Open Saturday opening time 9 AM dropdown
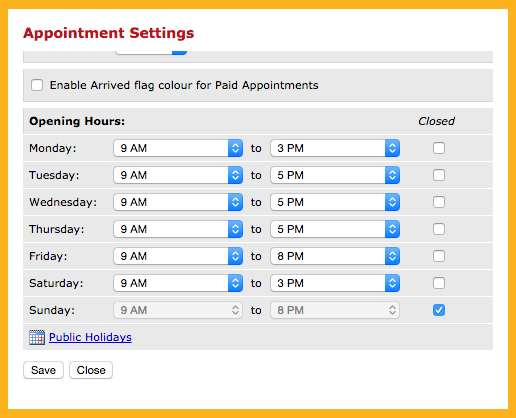Image resolution: width=516 pixels, height=418 pixels. click(x=178, y=283)
